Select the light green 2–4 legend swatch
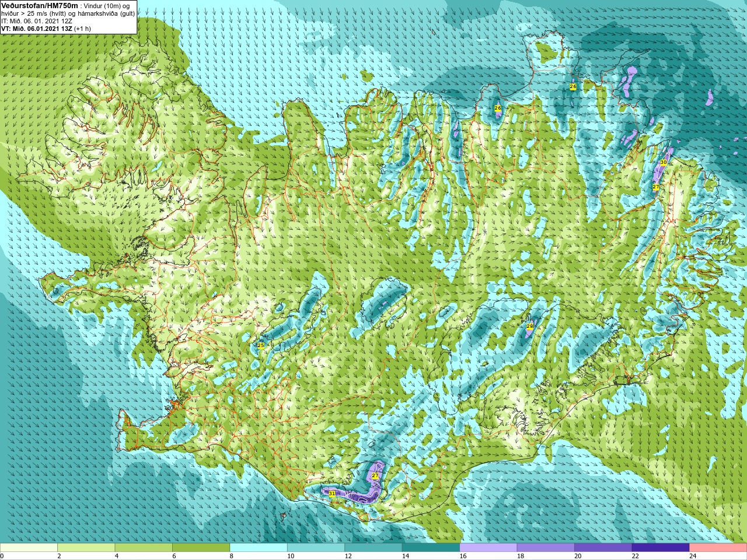 (x=86, y=548)
